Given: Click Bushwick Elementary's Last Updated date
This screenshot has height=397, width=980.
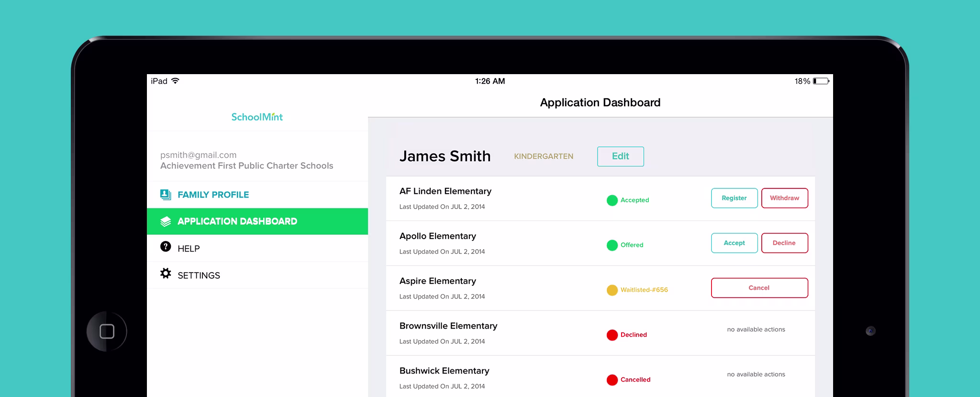Looking at the screenshot, I should click(442, 386).
